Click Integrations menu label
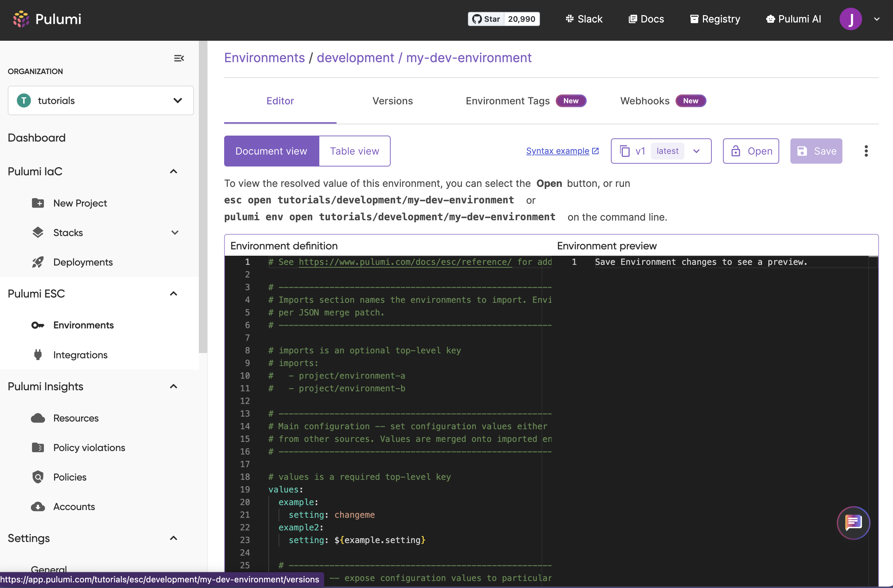 point(80,355)
